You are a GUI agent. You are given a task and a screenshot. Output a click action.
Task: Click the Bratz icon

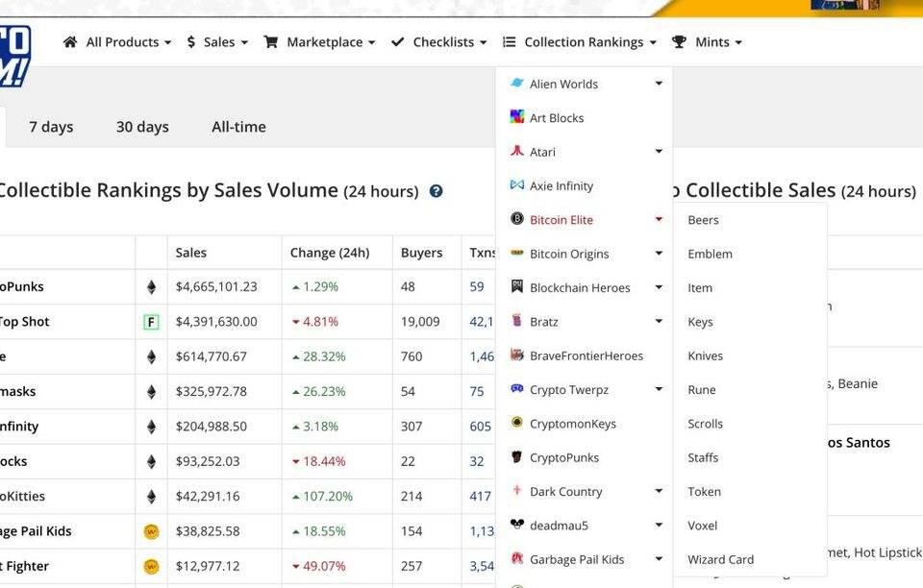click(517, 321)
